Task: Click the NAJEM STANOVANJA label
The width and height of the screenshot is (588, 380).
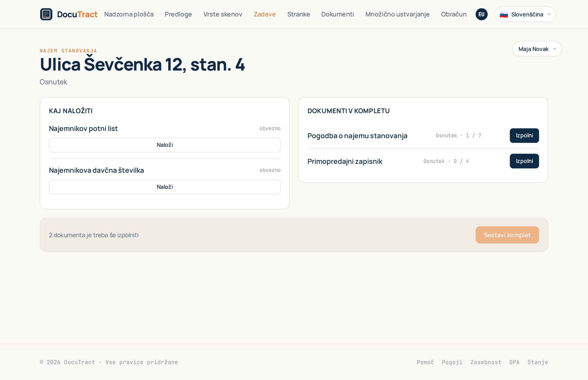Action: point(68,51)
